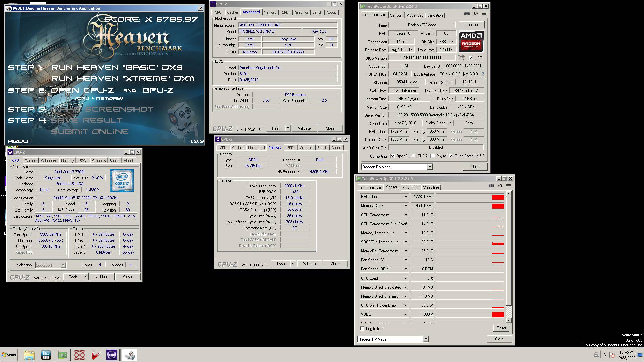
Task: Expand the Memory Clock sensor dropdown
Action: click(405, 206)
